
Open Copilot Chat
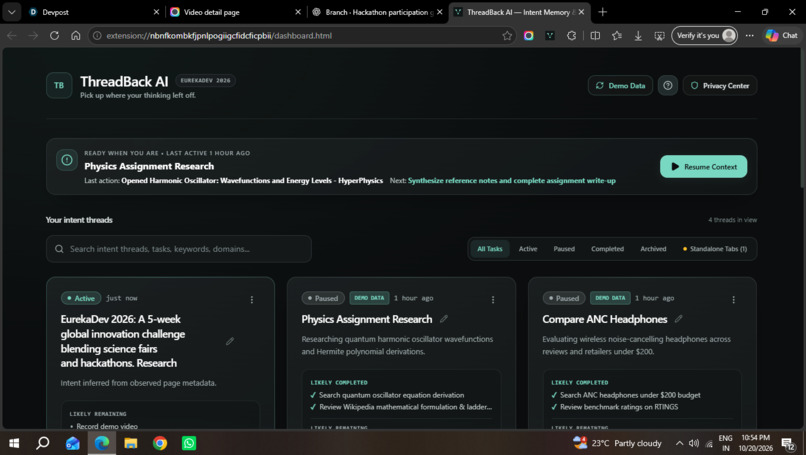(781, 35)
